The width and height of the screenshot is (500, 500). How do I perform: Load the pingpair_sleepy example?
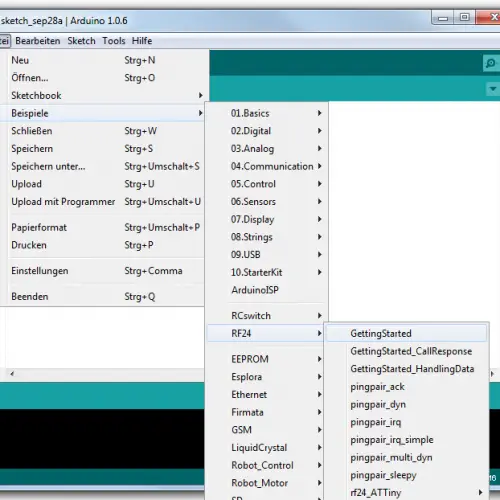click(406, 475)
